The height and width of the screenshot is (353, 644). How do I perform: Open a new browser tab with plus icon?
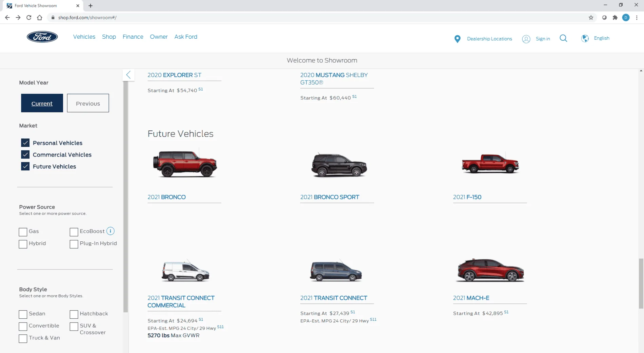pos(90,6)
